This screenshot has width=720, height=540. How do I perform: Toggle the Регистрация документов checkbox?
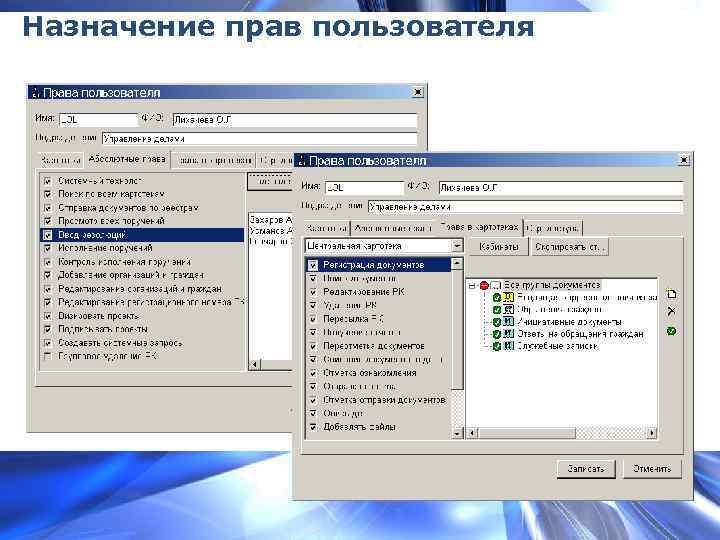pyautogui.click(x=313, y=265)
